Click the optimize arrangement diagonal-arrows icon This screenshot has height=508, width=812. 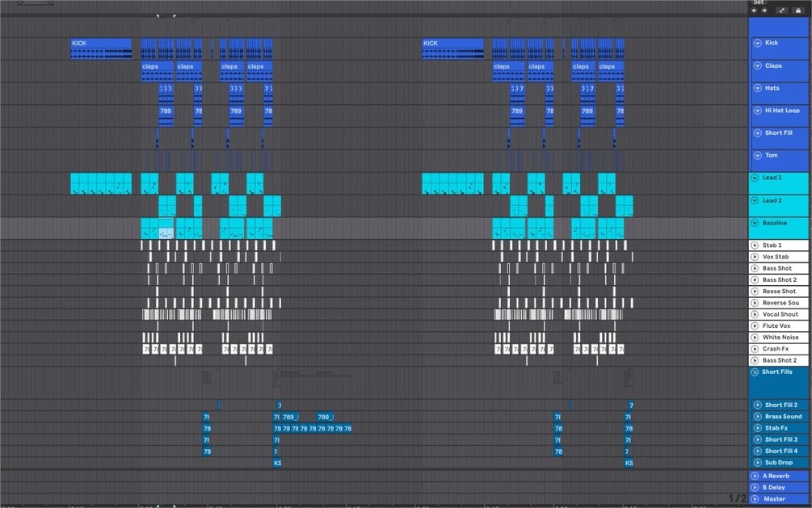pyautogui.click(x=782, y=10)
